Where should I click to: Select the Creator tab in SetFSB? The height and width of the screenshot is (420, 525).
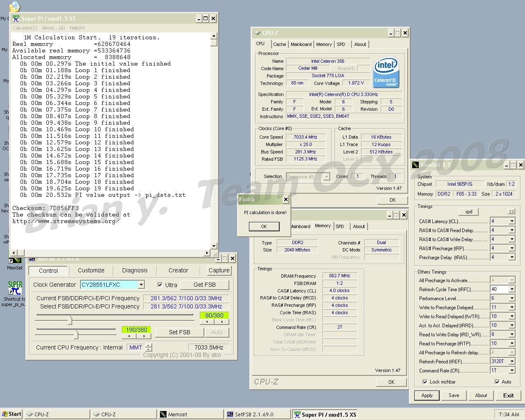tap(178, 270)
